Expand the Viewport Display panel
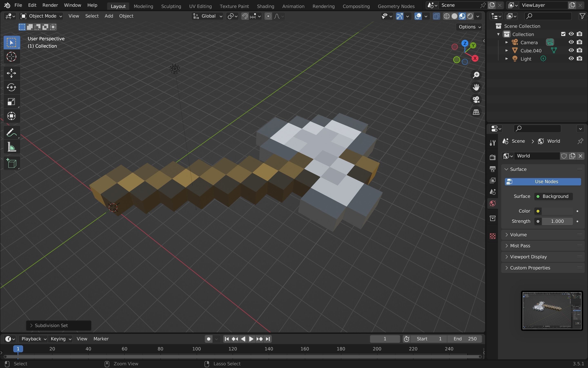 pyautogui.click(x=542, y=257)
